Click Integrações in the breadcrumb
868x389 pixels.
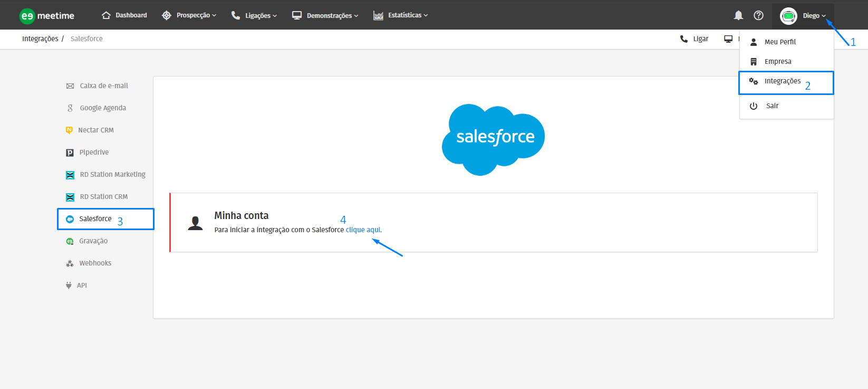[40, 39]
